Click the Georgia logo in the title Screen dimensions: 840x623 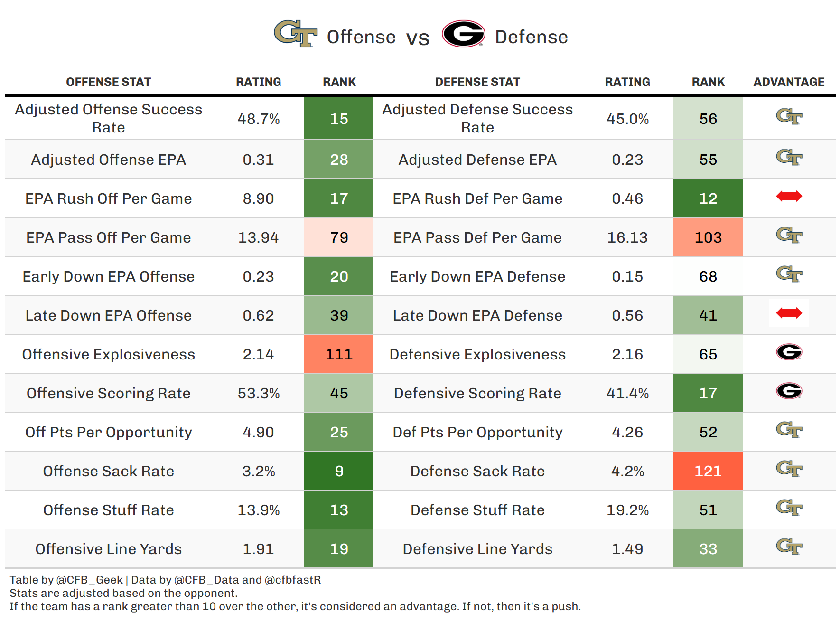[x=463, y=34]
